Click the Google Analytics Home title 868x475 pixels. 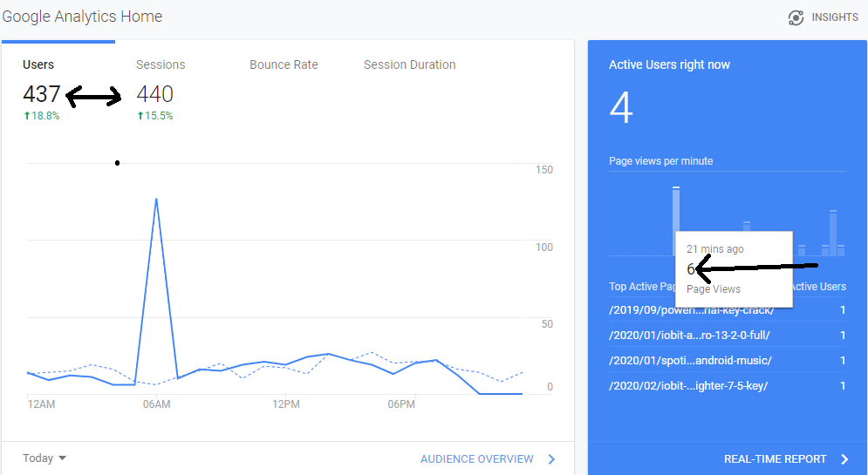82,17
